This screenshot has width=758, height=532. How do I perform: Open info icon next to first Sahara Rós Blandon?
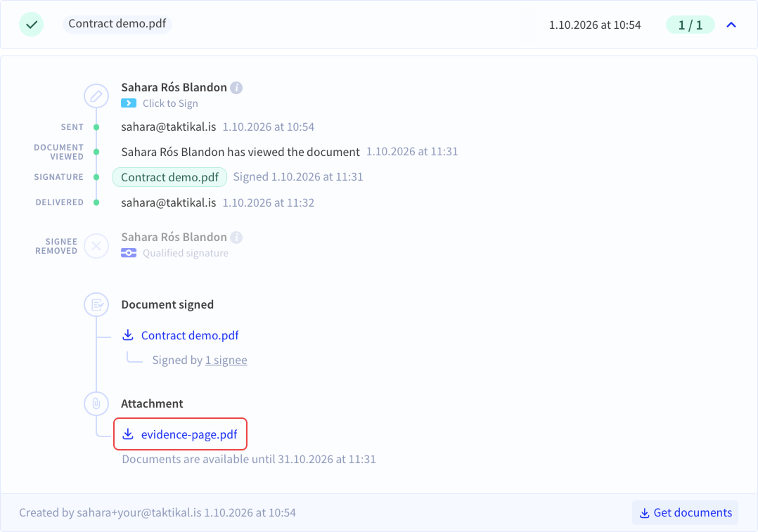coord(236,87)
